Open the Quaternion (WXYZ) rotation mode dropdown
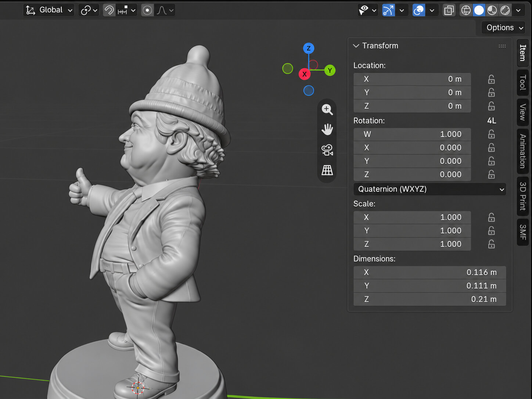 click(x=430, y=189)
